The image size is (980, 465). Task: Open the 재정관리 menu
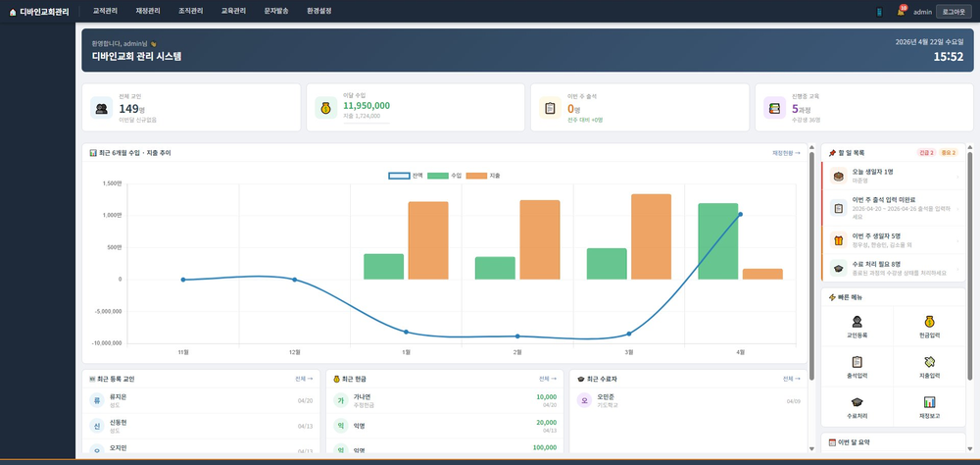pos(148,11)
